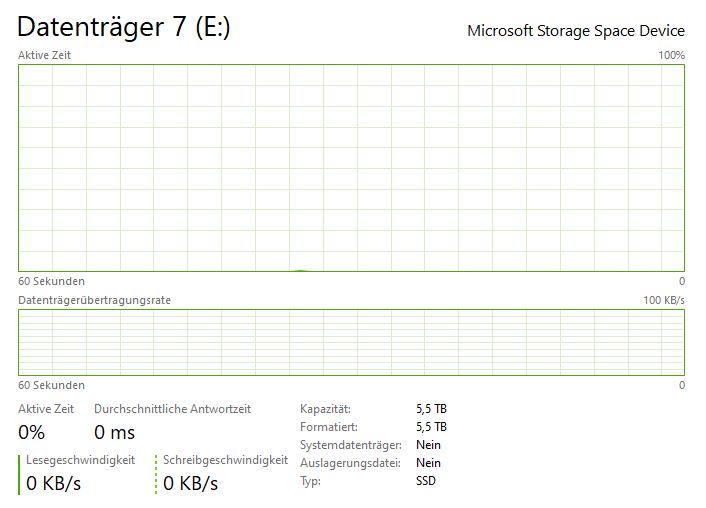This screenshot has height=508, width=706.
Task: Click the solid green Lesegeschwindigkeit legend line
Action: pyautogui.click(x=19, y=474)
